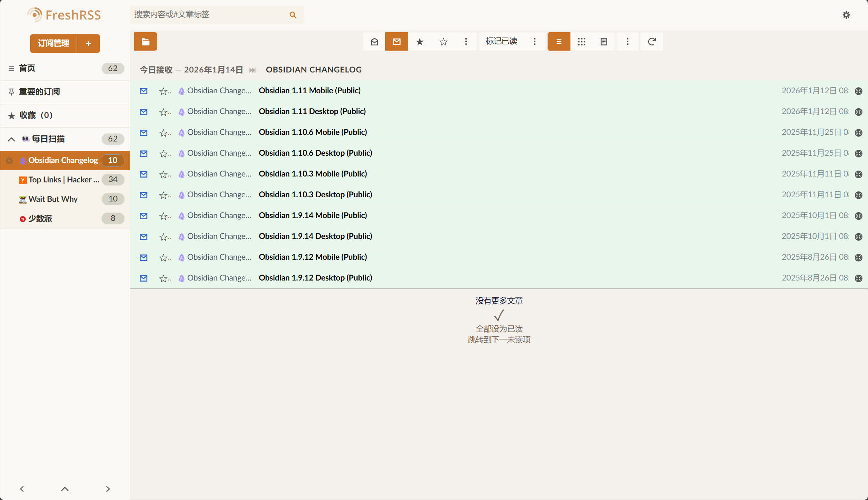Image resolution: width=868 pixels, height=500 pixels.
Task: Open dropdown after the reader view icon
Action: click(627, 42)
